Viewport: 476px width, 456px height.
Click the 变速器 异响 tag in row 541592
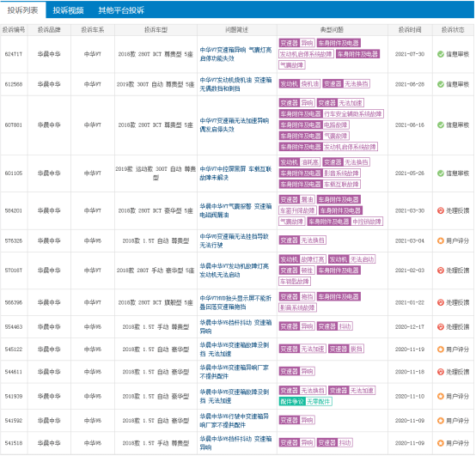tap(296, 420)
